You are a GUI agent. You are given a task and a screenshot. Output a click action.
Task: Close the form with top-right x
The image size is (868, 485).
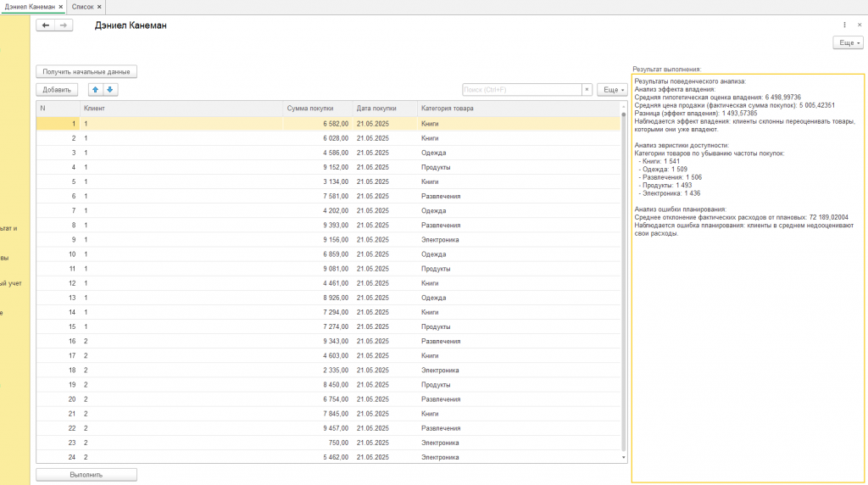coord(860,25)
